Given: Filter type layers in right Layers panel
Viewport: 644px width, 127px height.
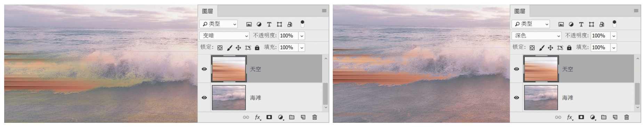Looking at the screenshot, I should point(581,24).
